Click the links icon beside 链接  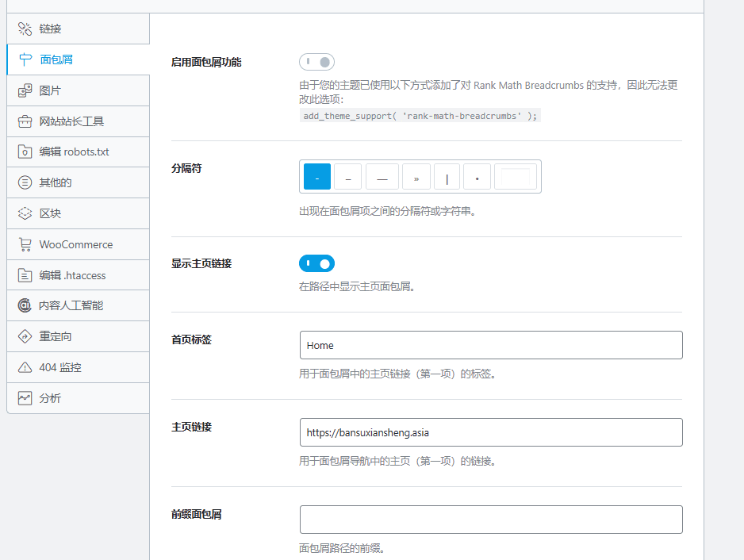(25, 29)
